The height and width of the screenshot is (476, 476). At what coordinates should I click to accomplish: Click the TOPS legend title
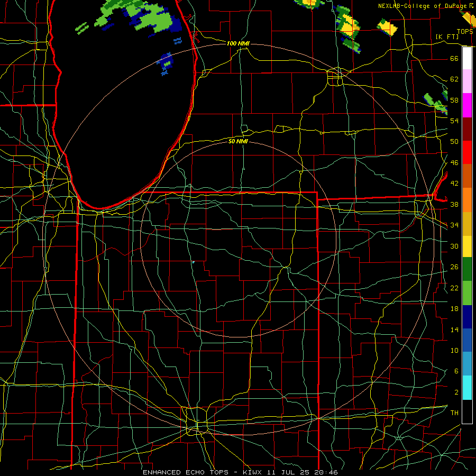coord(464,32)
